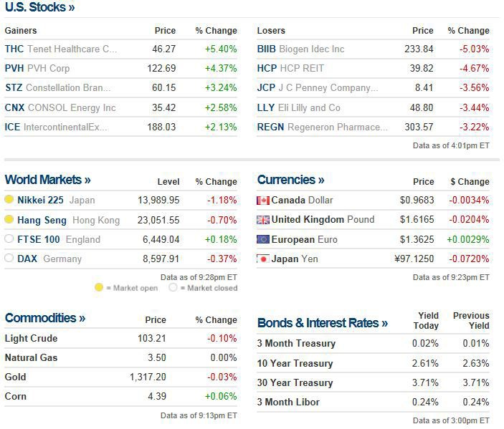Click the Japan flag icon
Image resolution: width=504 pixels, height=429 pixels.
263,259
